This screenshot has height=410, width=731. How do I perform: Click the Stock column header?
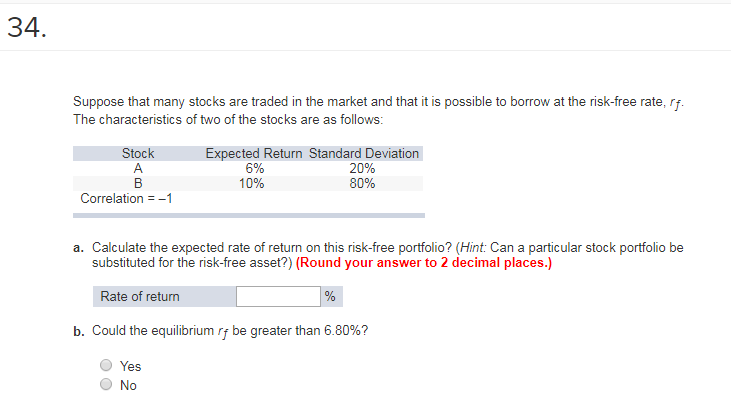point(138,153)
